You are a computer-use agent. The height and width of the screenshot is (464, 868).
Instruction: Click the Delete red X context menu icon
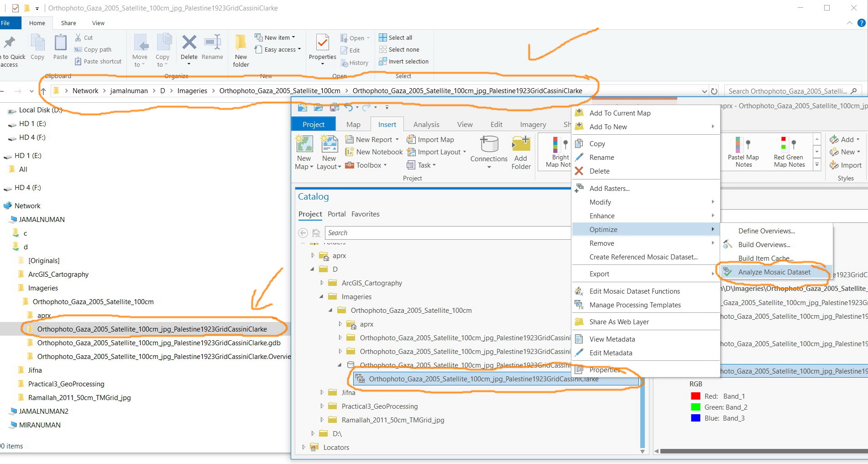tap(579, 171)
